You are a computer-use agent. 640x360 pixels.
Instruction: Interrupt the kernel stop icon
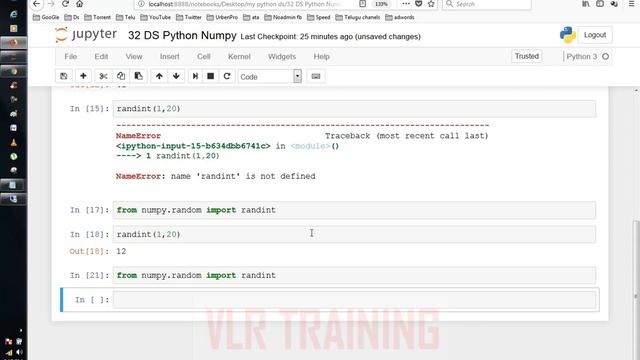(211, 76)
